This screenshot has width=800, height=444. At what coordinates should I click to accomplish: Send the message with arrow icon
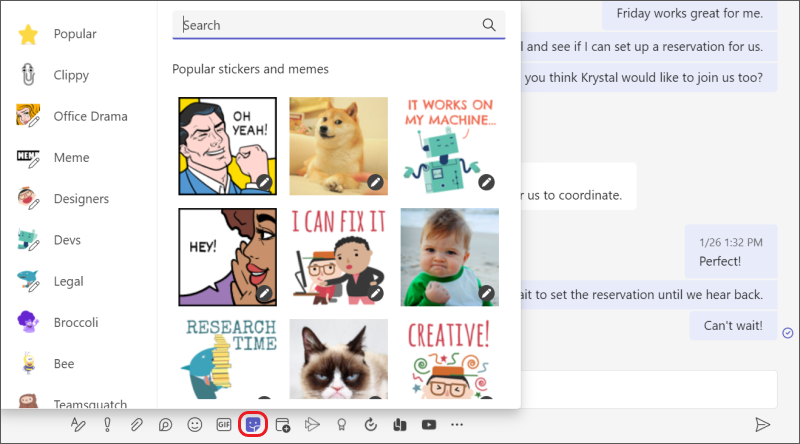click(x=762, y=425)
